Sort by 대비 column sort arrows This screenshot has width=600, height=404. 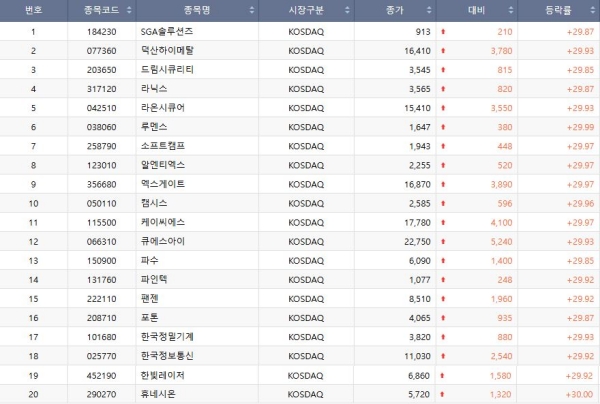511,10
